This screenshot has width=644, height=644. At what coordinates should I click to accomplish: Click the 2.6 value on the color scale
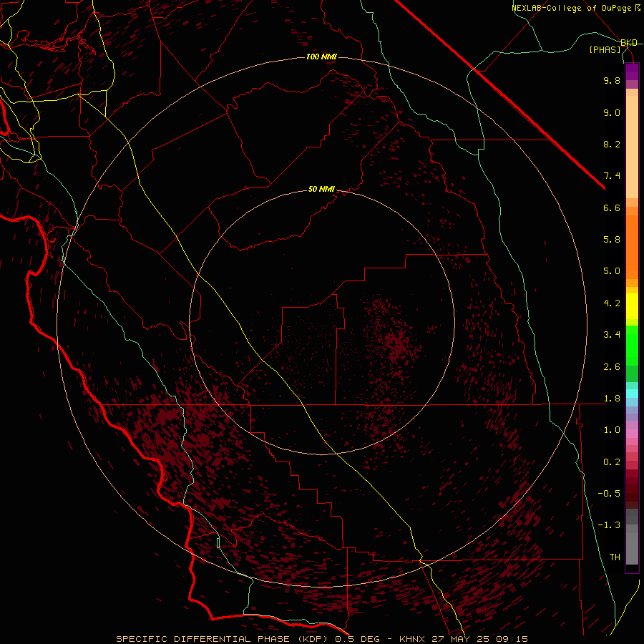[612, 367]
